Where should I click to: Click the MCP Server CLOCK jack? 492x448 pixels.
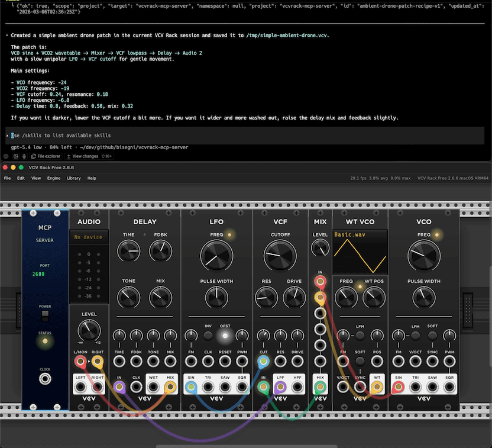point(45,379)
